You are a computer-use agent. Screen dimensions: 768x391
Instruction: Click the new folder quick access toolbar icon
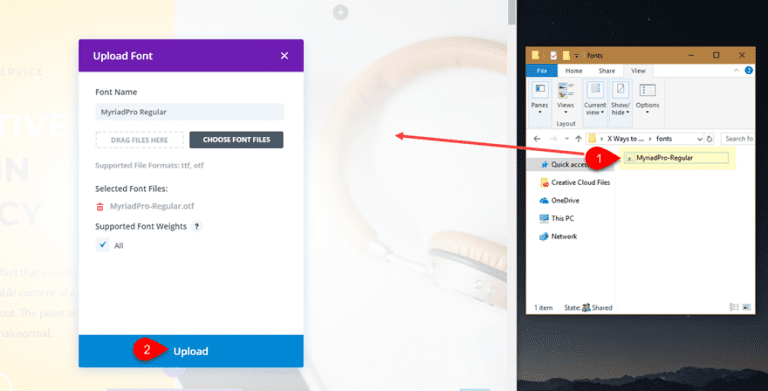click(x=566, y=55)
